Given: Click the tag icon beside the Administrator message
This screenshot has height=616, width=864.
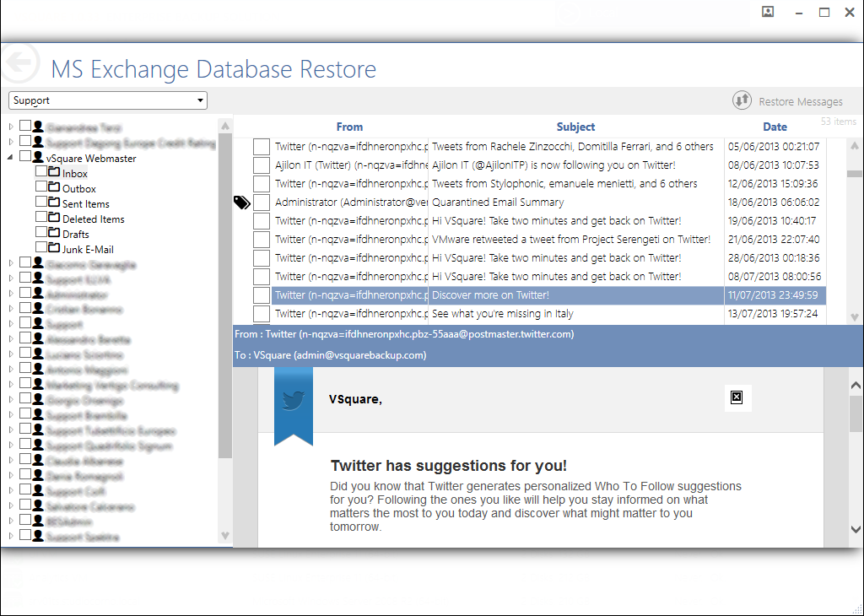Looking at the screenshot, I should point(242,203).
